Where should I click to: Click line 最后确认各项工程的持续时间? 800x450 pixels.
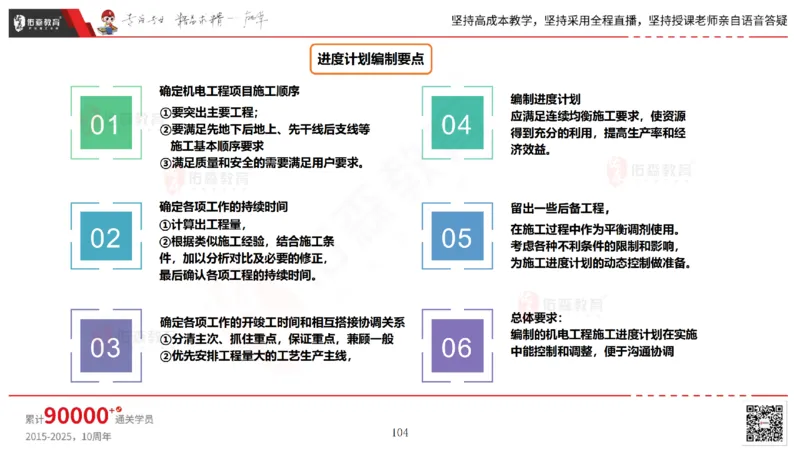[238, 276]
